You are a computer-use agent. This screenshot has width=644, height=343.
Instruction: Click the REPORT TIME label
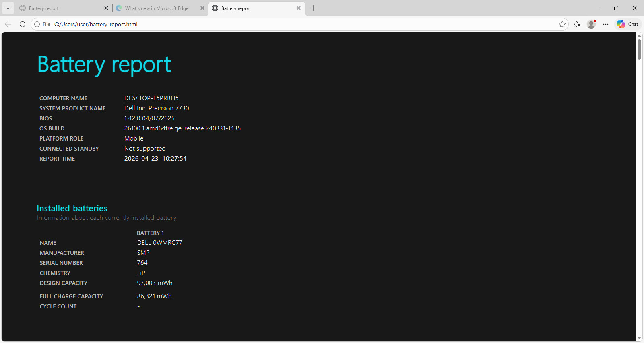pos(57,159)
